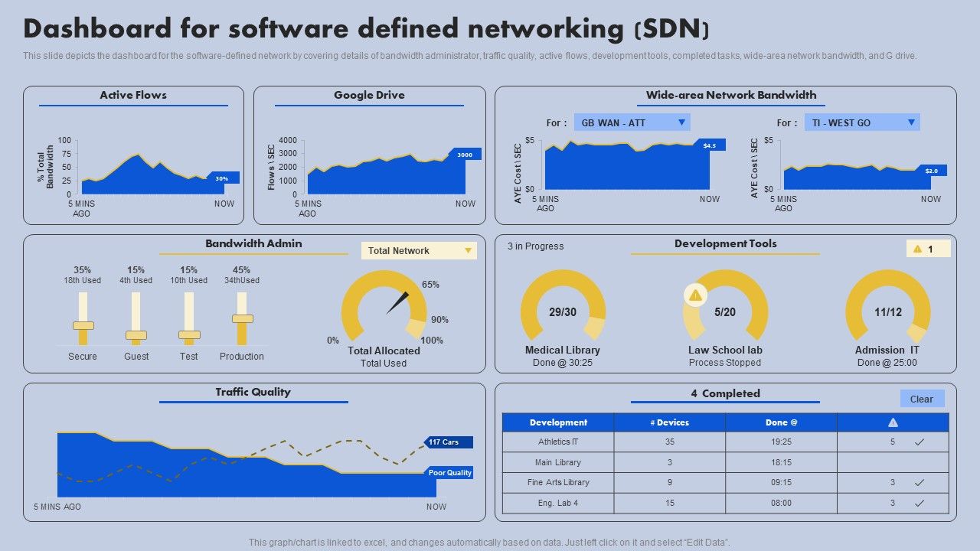Toggle the checkmark on Fine Arts Library row

pyautogui.click(x=919, y=482)
